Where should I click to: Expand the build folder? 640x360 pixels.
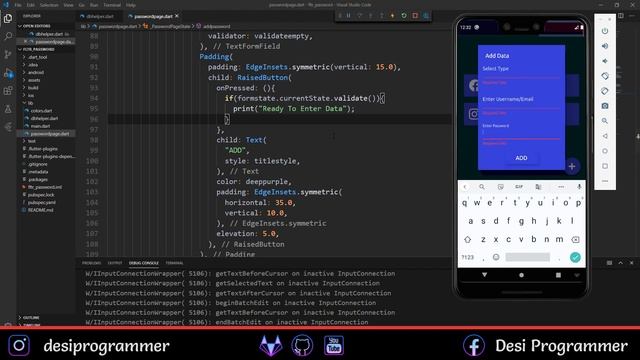click(x=33, y=88)
